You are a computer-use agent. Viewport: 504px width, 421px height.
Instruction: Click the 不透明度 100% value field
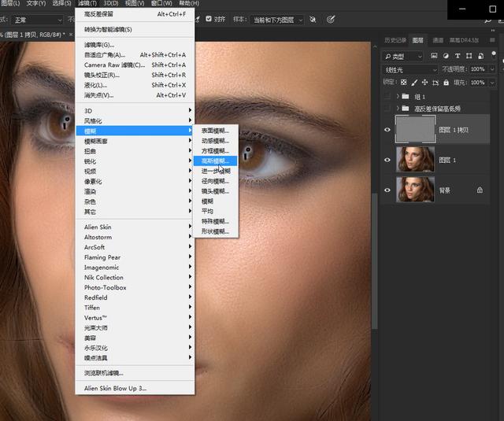tap(478, 69)
